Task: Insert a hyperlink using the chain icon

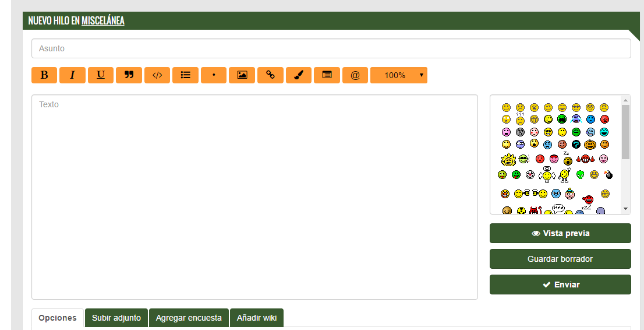Action: click(270, 75)
